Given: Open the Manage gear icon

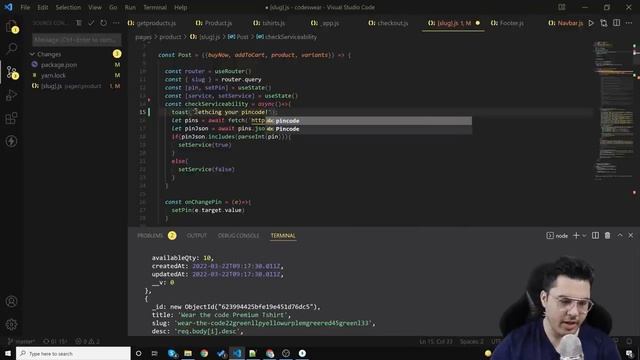Looking at the screenshot, I should [x=11, y=324].
